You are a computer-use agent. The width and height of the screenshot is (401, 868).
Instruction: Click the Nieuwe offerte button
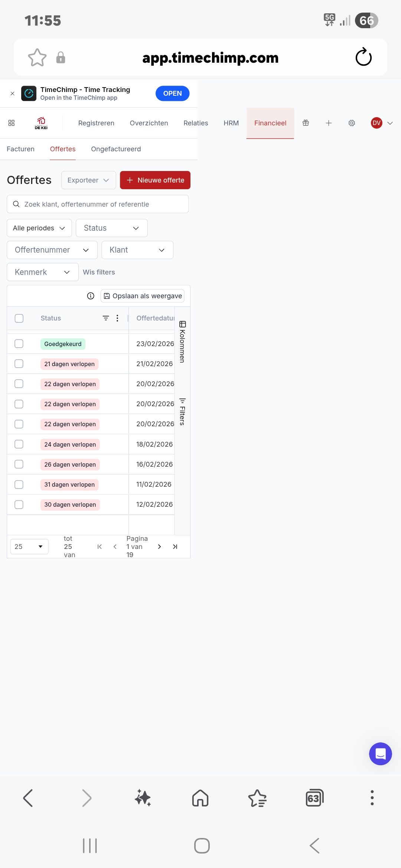155,180
